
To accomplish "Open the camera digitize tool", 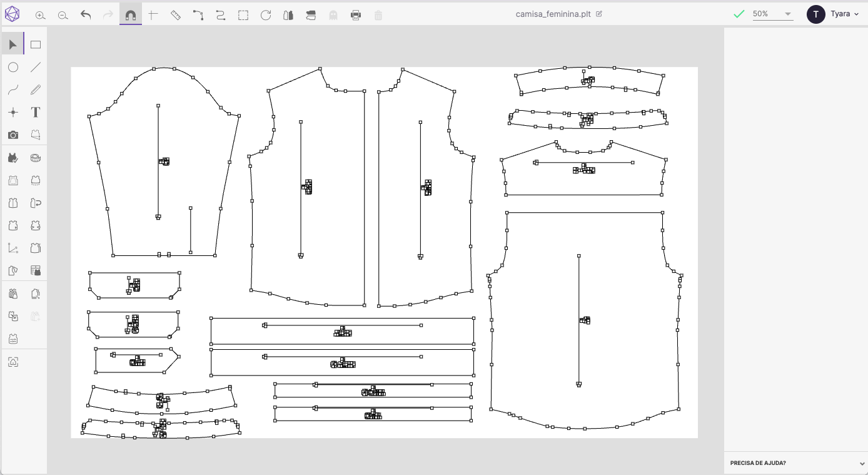I will pyautogui.click(x=13, y=135).
